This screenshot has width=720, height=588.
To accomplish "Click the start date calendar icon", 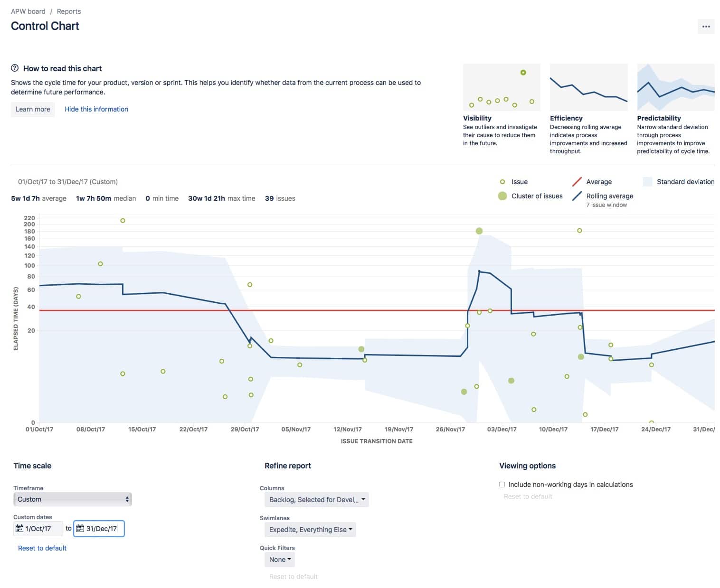I will coord(19,528).
